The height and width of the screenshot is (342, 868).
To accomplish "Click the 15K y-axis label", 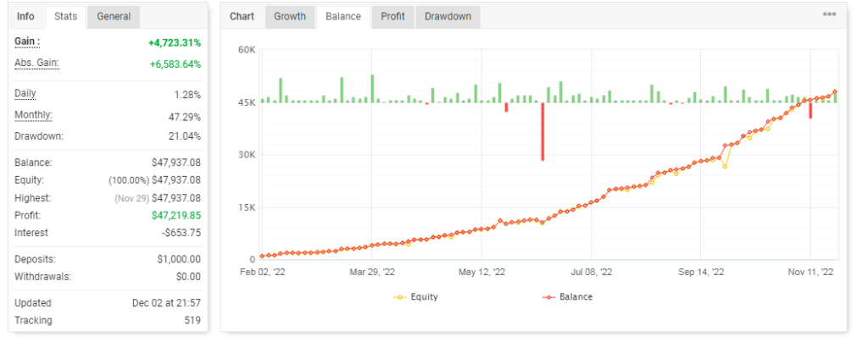I will (246, 207).
